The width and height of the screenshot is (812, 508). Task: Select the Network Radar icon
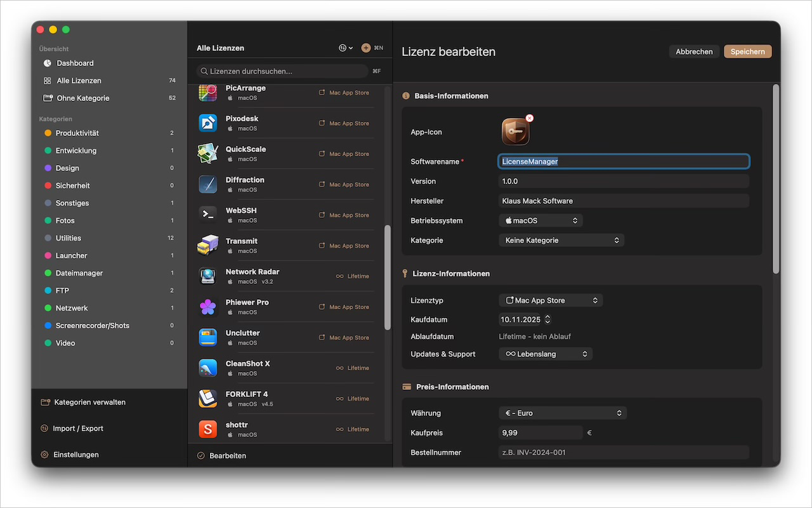pyautogui.click(x=208, y=276)
